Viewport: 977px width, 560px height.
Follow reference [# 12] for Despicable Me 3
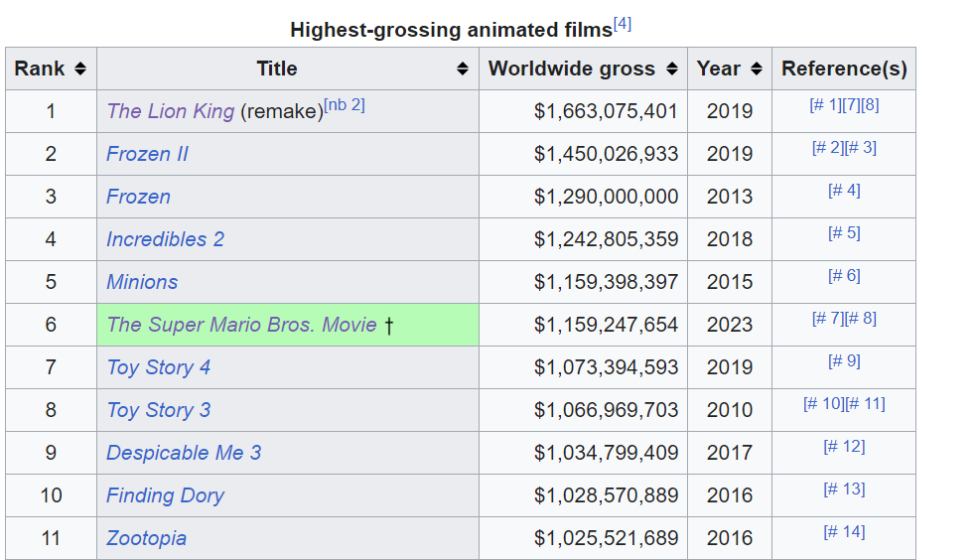(x=844, y=446)
